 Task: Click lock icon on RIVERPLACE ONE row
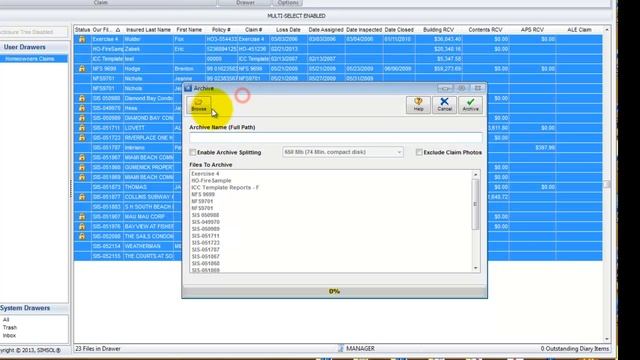82,138
